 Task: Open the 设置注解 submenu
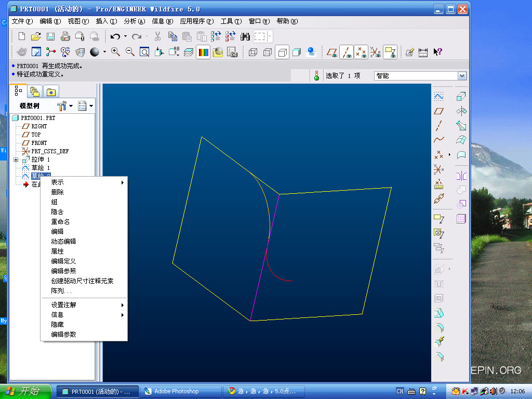[84, 304]
